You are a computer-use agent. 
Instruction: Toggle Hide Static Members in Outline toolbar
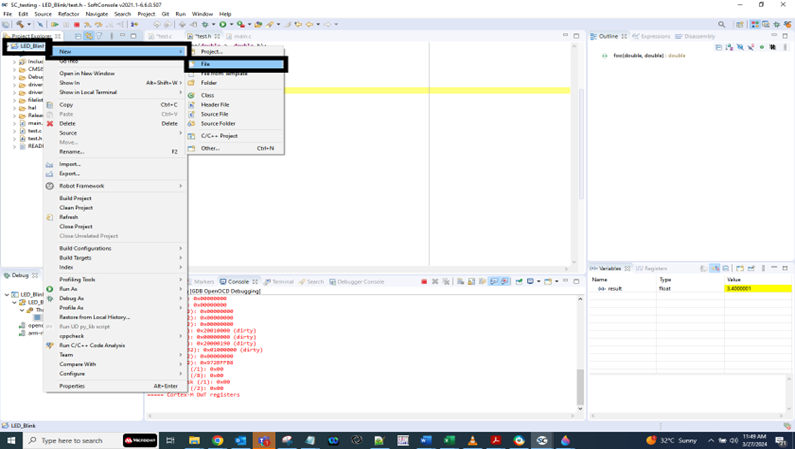[x=751, y=47]
